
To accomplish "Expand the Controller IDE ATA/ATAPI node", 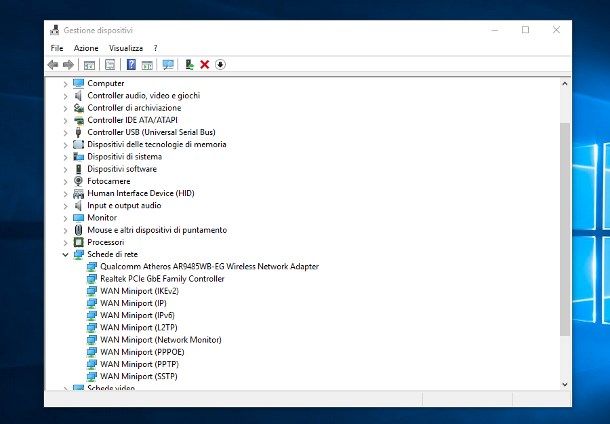I will pyautogui.click(x=65, y=121).
